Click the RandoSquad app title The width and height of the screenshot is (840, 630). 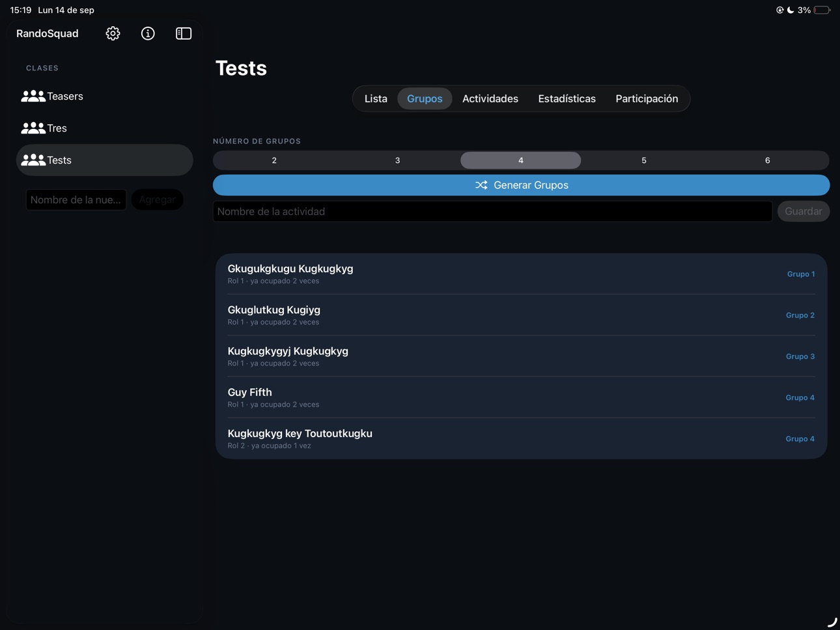click(48, 33)
